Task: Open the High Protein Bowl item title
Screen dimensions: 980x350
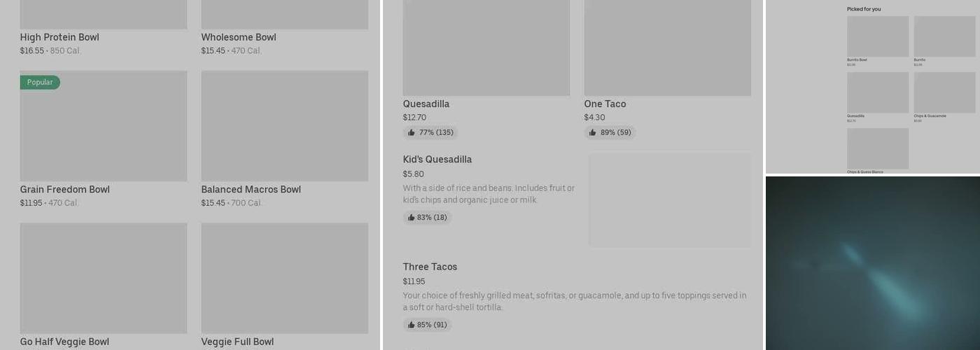Action: [x=59, y=37]
